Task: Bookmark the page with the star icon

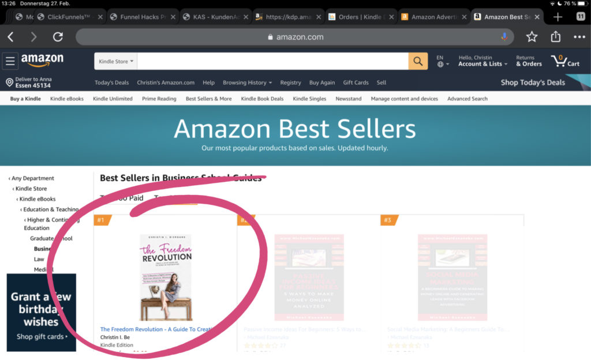Action: point(532,37)
